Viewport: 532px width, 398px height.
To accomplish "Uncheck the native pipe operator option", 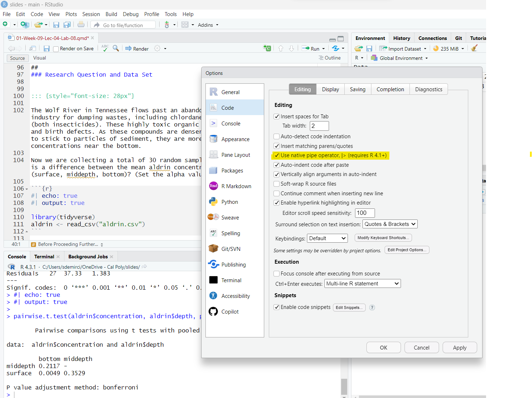I will click(277, 155).
